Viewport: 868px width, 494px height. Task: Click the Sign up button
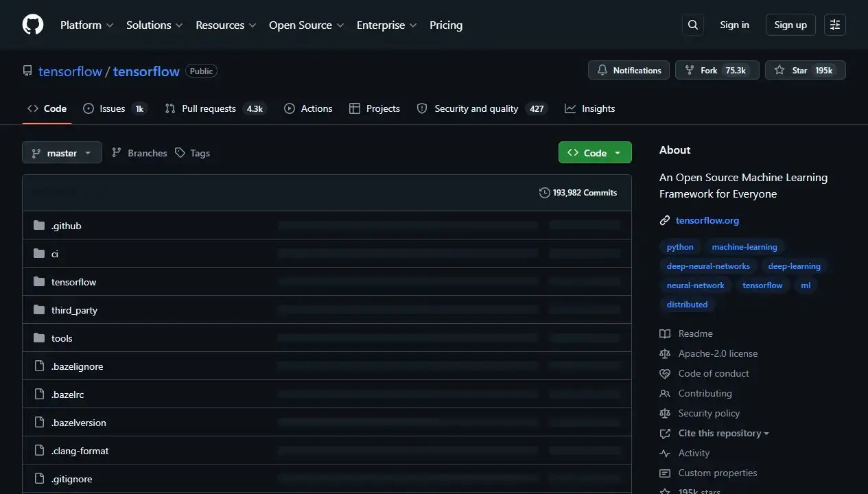tap(790, 25)
